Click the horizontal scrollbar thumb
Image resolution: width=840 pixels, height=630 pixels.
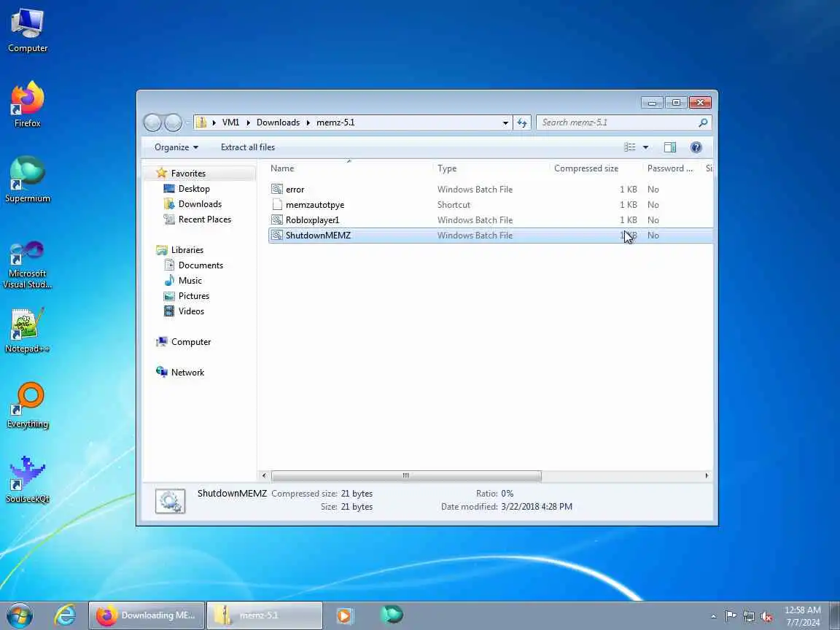click(406, 475)
